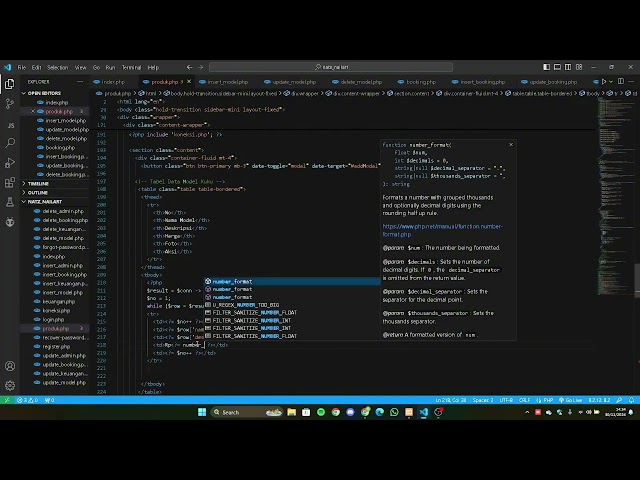This screenshot has height=480, width=640.
Task: Expand the TIMELINE section
Action: click(38, 184)
